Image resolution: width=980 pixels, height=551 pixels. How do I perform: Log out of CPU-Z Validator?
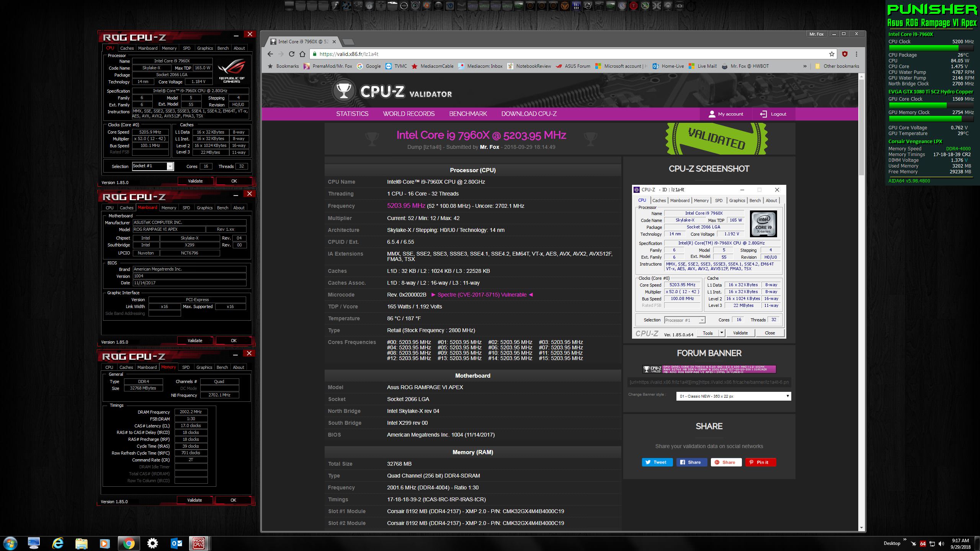click(x=773, y=114)
